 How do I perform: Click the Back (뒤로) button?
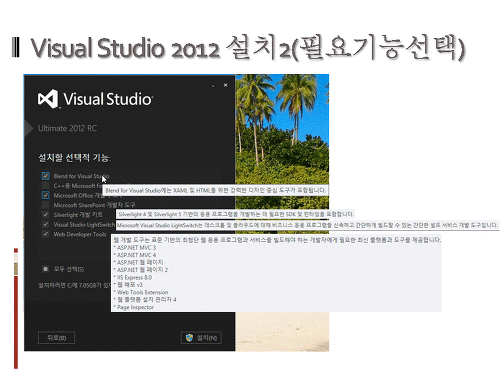point(56,338)
